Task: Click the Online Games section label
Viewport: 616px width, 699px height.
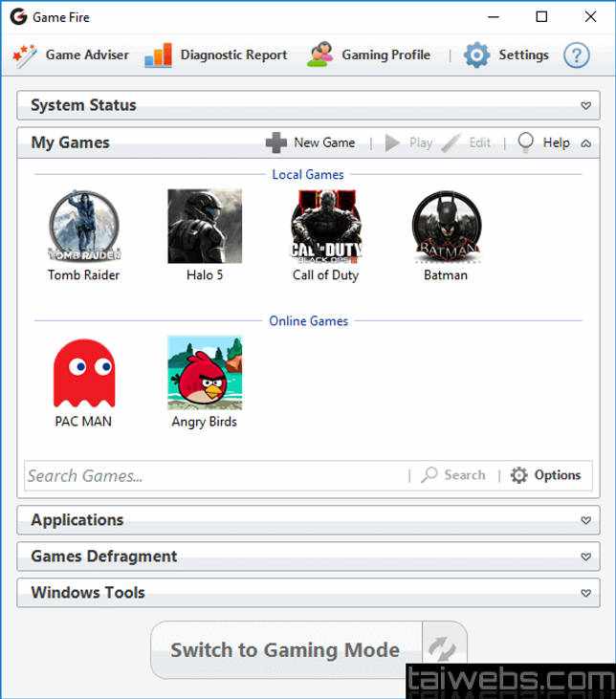Action: (309, 321)
